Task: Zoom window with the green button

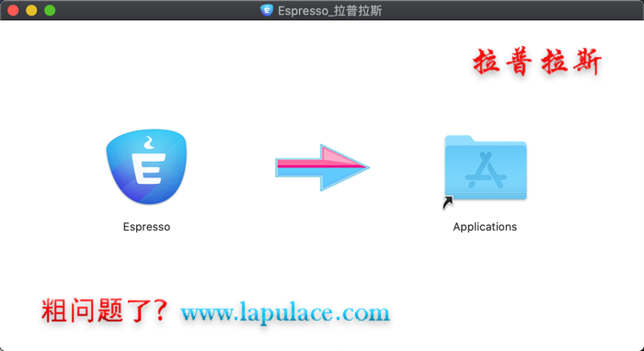Action: (x=50, y=10)
